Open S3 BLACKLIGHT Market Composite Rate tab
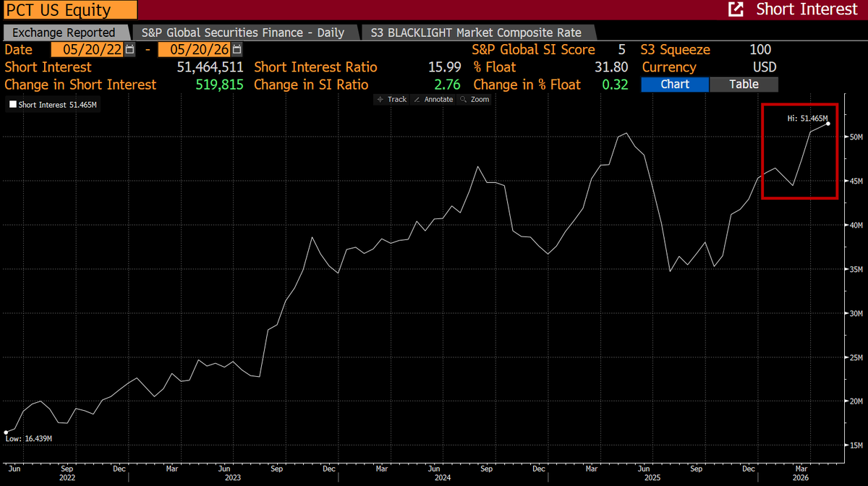The height and width of the screenshot is (486, 868). tap(476, 33)
